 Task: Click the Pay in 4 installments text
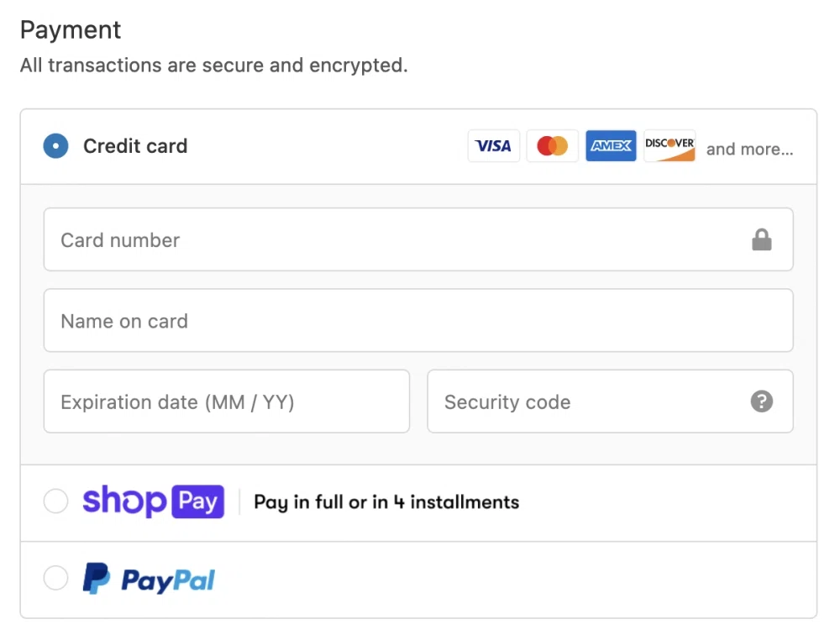(386, 501)
